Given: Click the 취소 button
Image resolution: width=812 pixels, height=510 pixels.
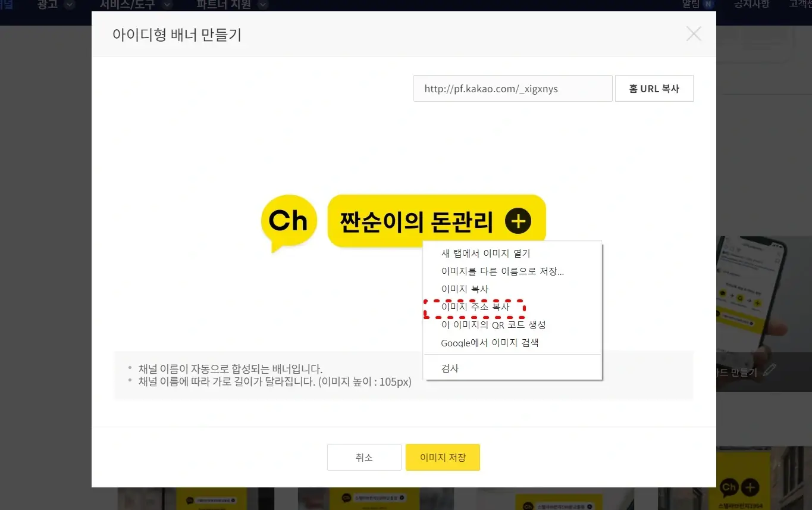Looking at the screenshot, I should [364, 458].
